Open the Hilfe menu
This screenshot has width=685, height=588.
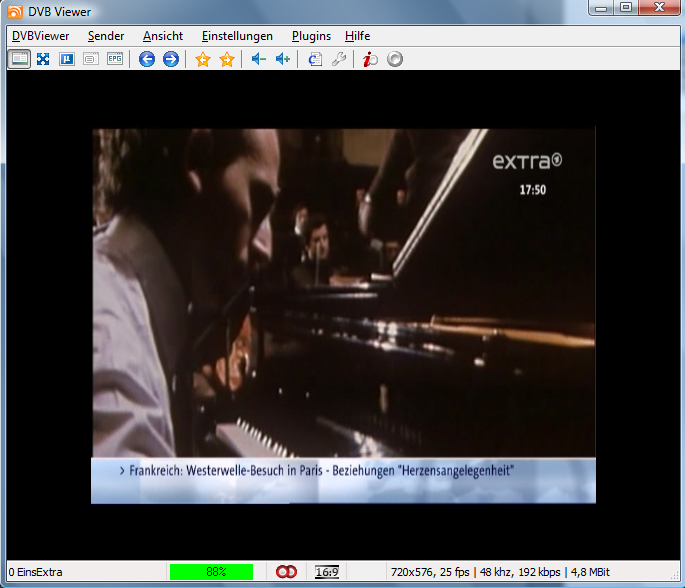357,35
